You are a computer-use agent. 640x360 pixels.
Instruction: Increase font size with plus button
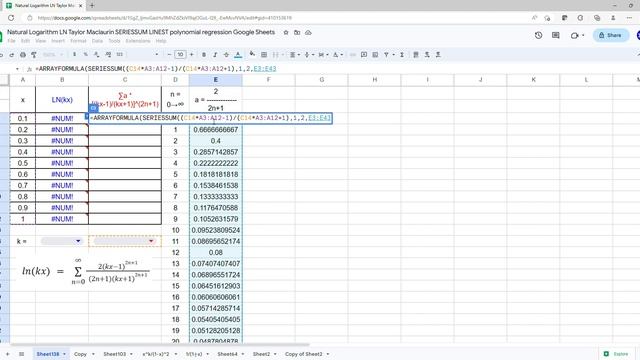pos(191,55)
